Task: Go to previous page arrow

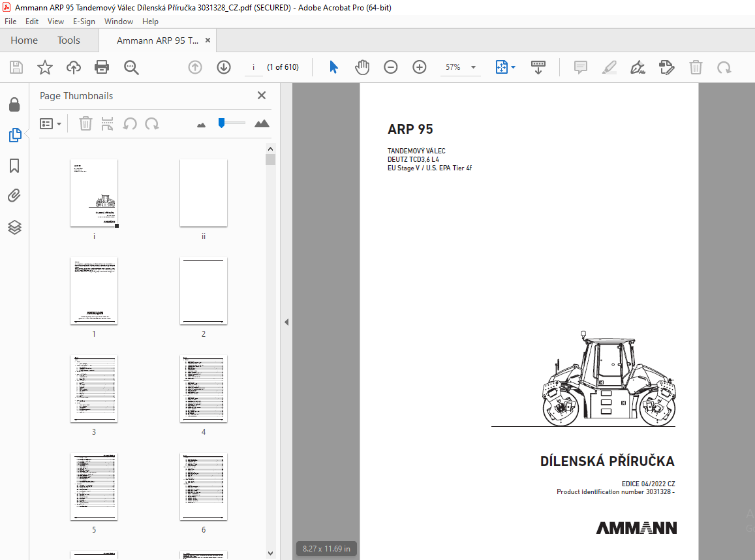Action: pyautogui.click(x=195, y=67)
